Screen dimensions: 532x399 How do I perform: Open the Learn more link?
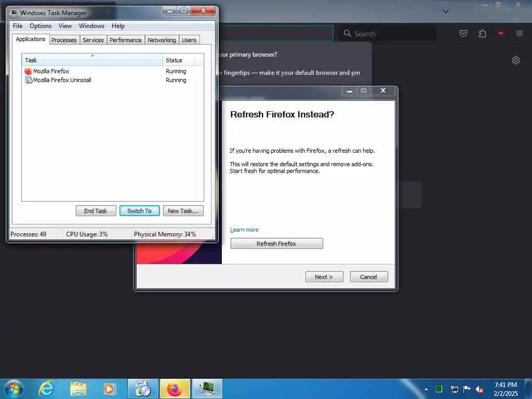244,230
